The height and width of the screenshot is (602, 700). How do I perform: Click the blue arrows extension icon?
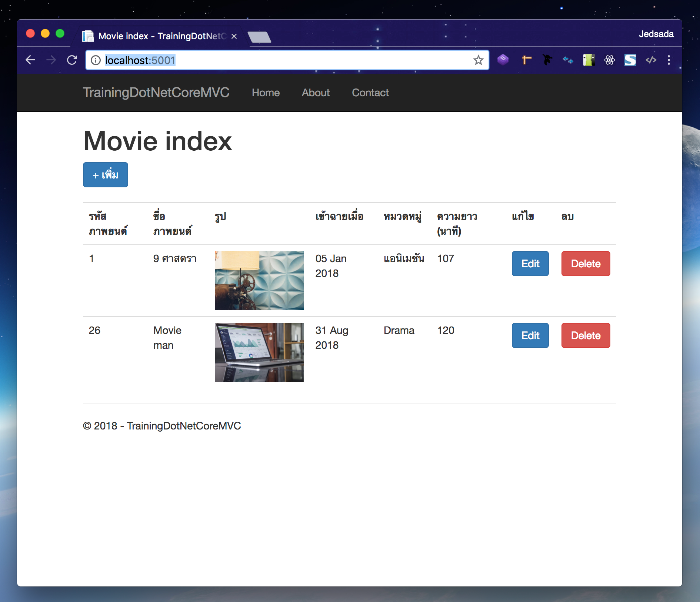(x=568, y=60)
